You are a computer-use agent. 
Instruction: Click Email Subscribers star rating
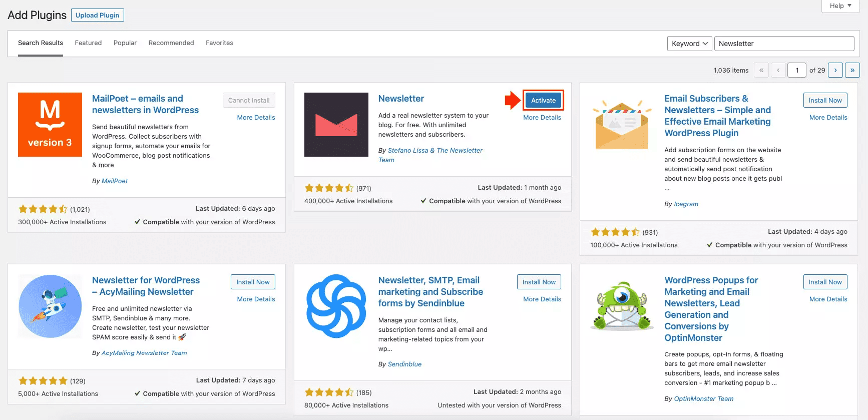coord(615,232)
